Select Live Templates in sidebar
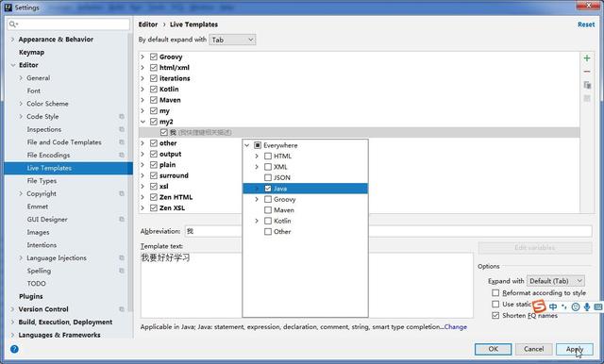604x364 pixels. tap(68, 168)
